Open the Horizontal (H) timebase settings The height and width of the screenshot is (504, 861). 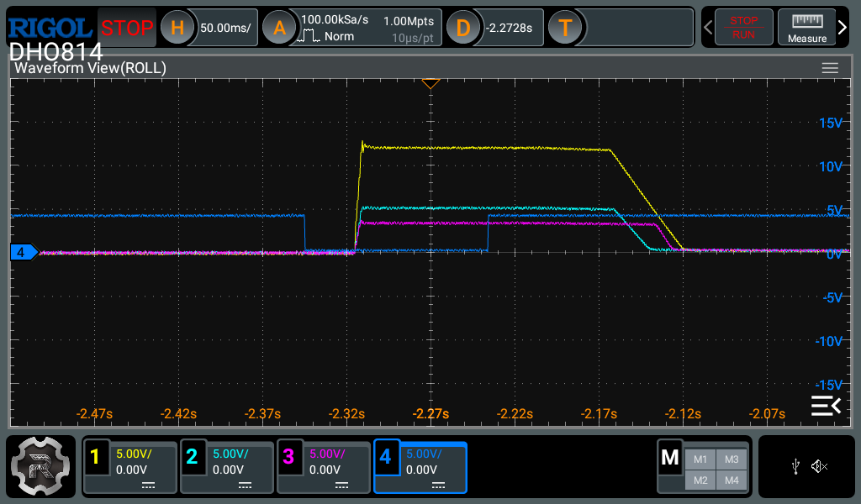pyautogui.click(x=177, y=28)
